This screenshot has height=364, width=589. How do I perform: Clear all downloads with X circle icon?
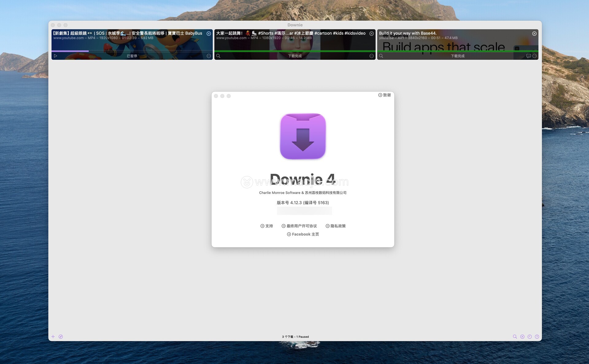pyautogui.click(x=522, y=336)
